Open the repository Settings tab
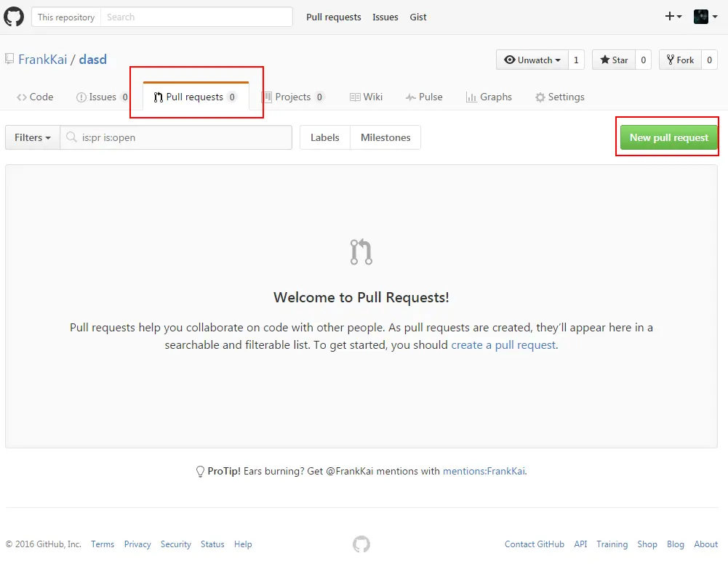The height and width of the screenshot is (577, 728). pos(560,97)
